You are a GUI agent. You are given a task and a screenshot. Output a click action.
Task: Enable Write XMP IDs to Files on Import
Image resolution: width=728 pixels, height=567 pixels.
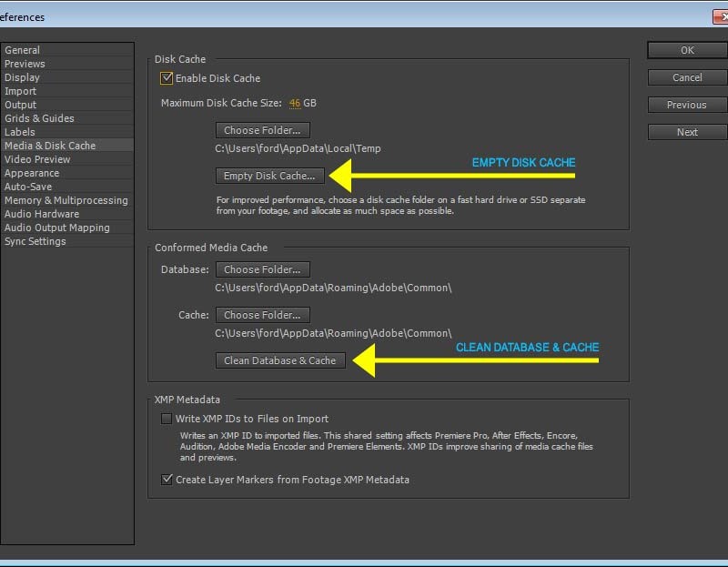click(167, 419)
